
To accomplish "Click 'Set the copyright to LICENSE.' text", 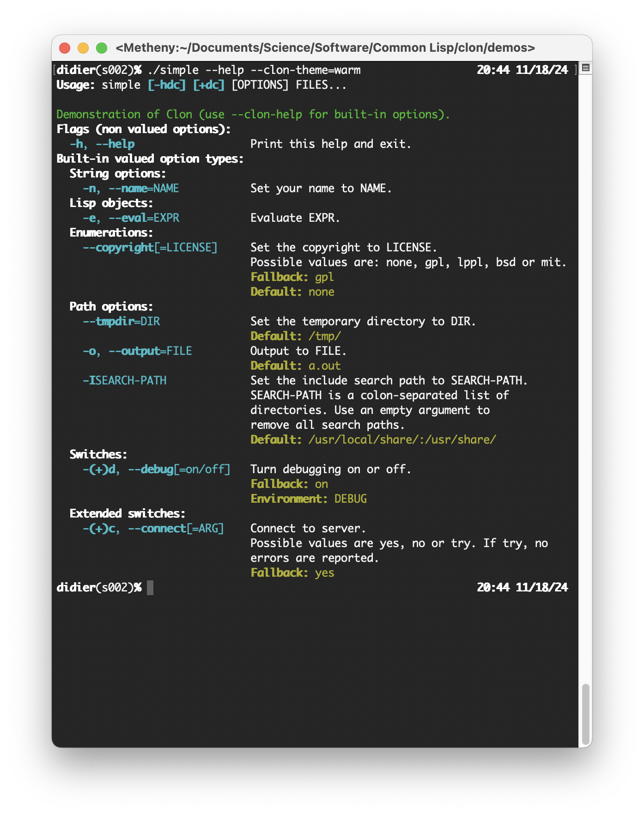I will [x=344, y=248].
